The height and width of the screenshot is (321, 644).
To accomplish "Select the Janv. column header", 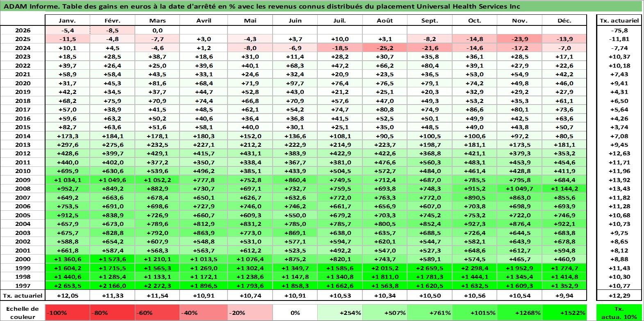I will (67, 20).
